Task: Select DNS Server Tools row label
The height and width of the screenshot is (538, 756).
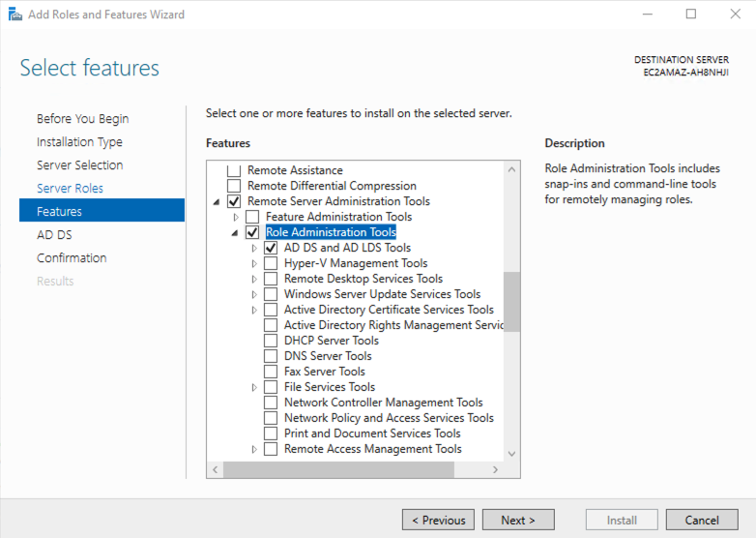Action: 328,356
